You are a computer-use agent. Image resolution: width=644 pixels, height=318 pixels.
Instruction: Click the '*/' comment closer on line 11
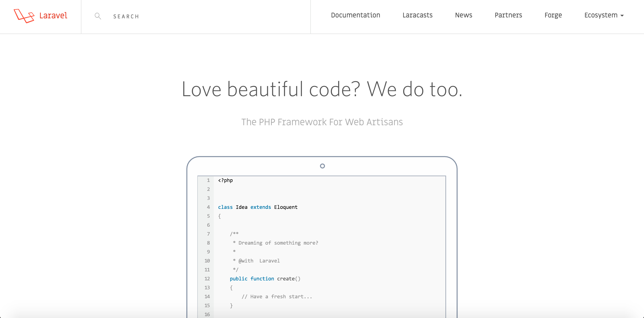coord(235,270)
